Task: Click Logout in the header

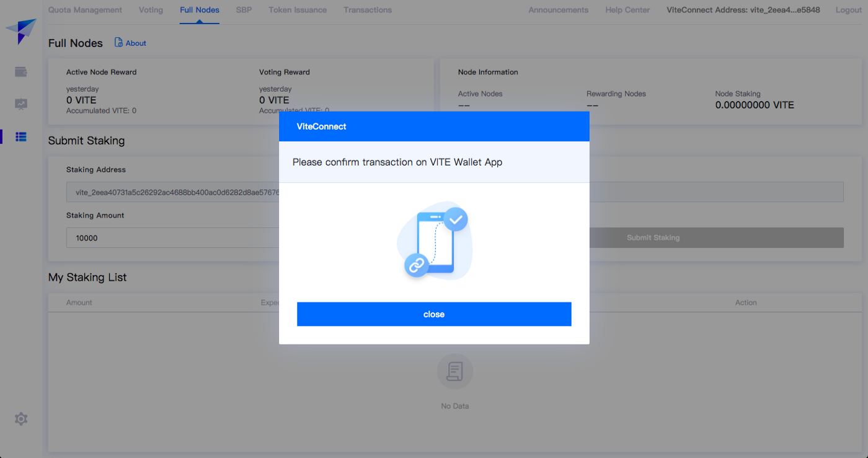Action: click(x=849, y=10)
